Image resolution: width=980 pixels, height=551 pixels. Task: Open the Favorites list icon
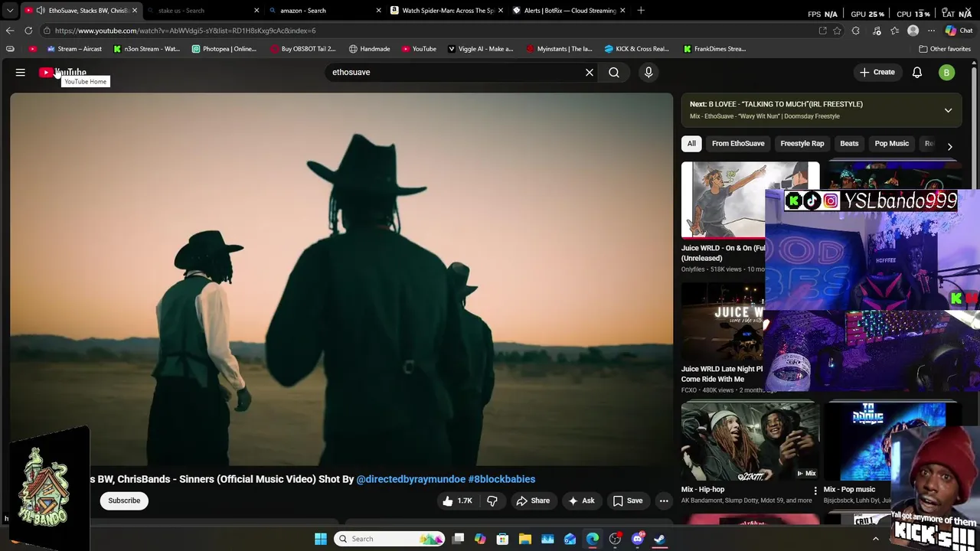[895, 31]
